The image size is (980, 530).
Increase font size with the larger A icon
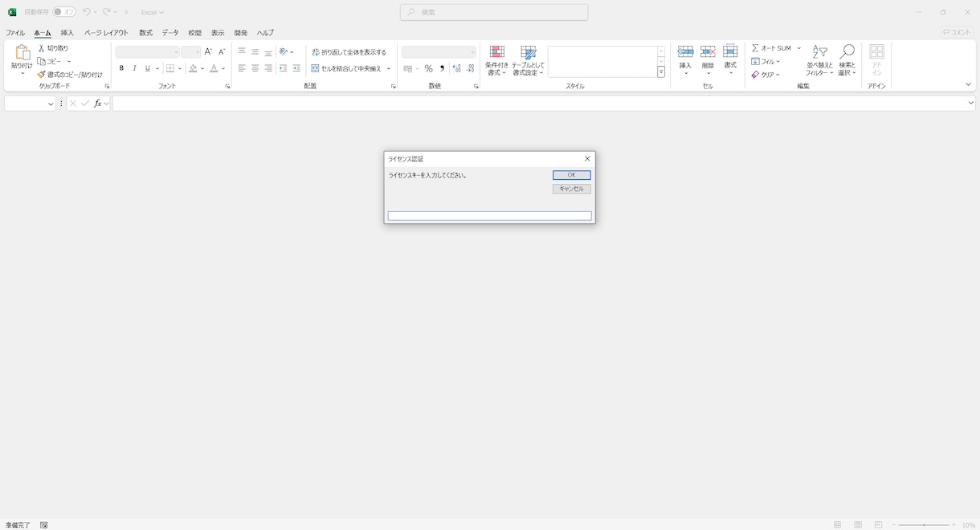(208, 52)
